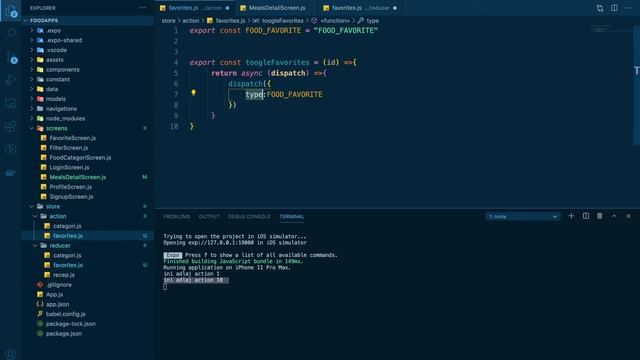This screenshot has height=360, width=640.
Task: Click line number 10 in the gutter
Action: [x=174, y=126]
